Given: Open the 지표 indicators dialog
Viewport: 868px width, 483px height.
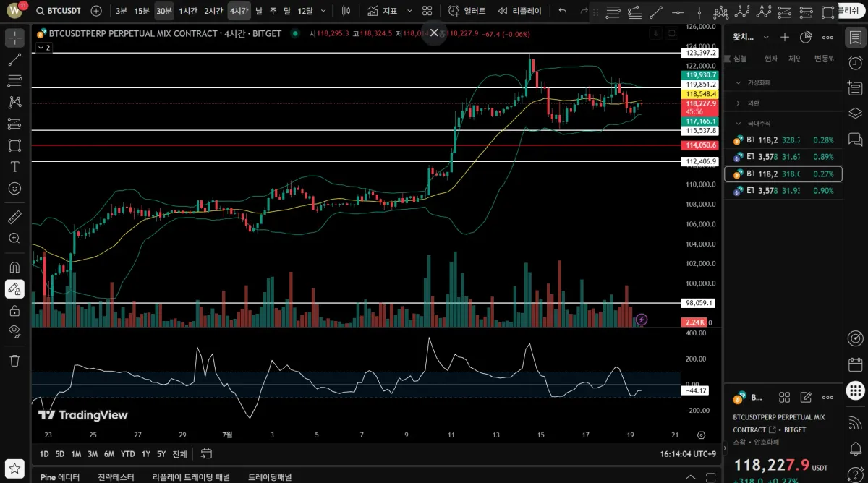Looking at the screenshot, I should pos(382,11).
